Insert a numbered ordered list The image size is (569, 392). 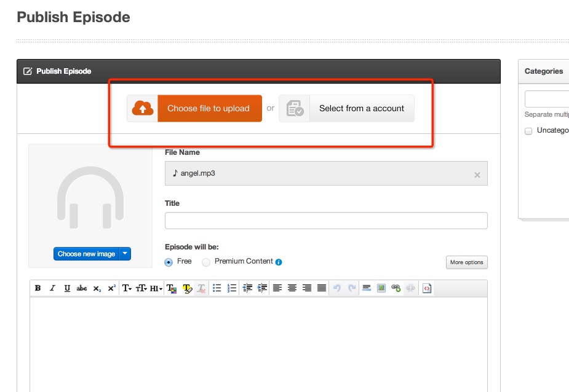coord(232,288)
